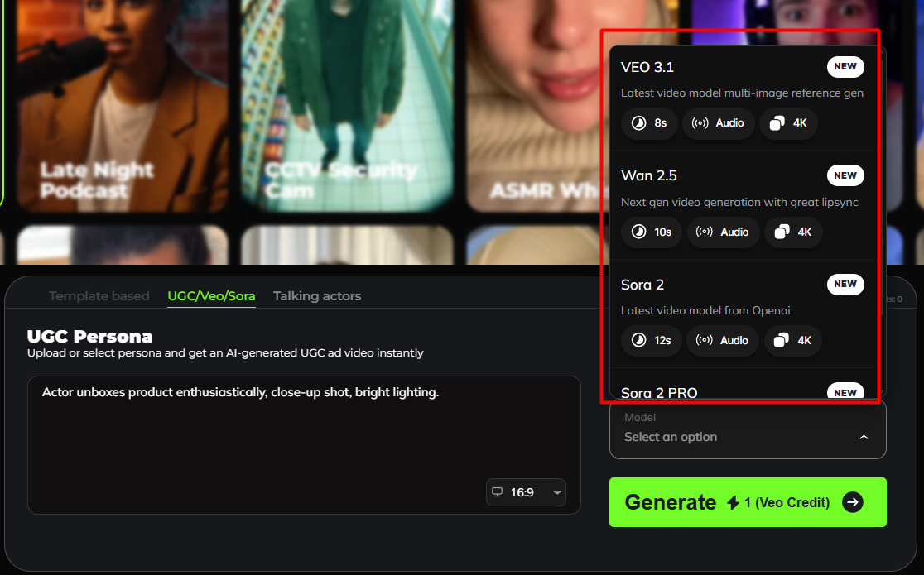
Task: Open the 16:9 aspect ratio dropdown
Action: [x=526, y=492]
